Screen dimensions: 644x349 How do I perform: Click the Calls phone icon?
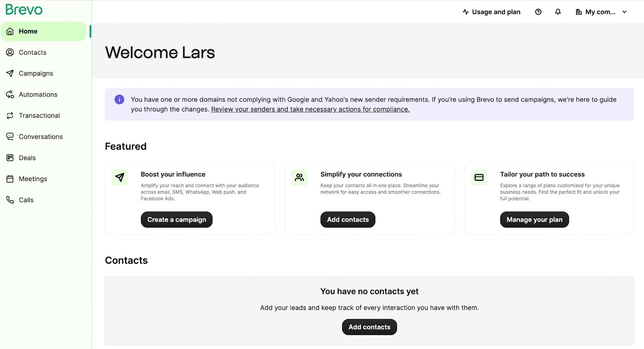[10, 200]
